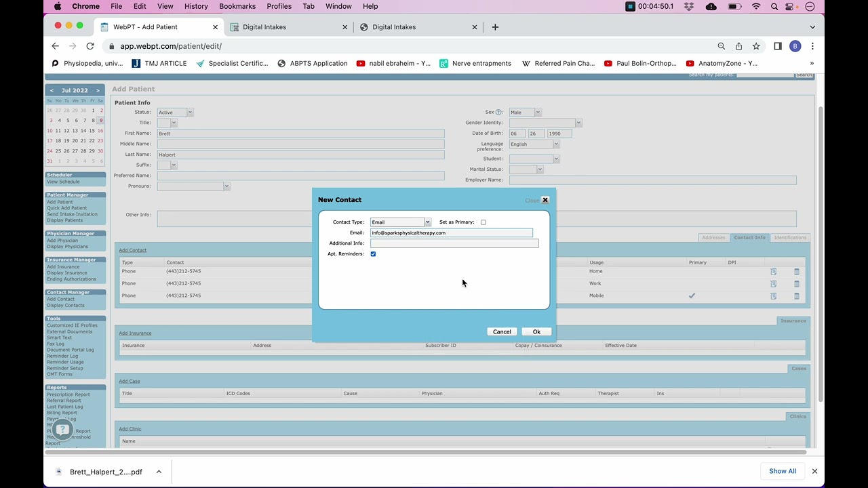Screen dimensions: 868x488
Task: Edit the Work phone contact row
Action: click(773, 284)
